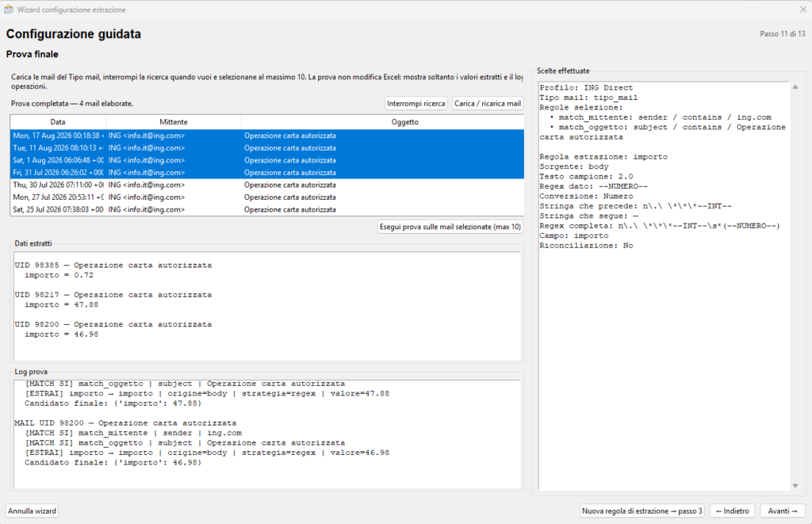
Task: Sort by the Data column header
Action: click(58, 122)
